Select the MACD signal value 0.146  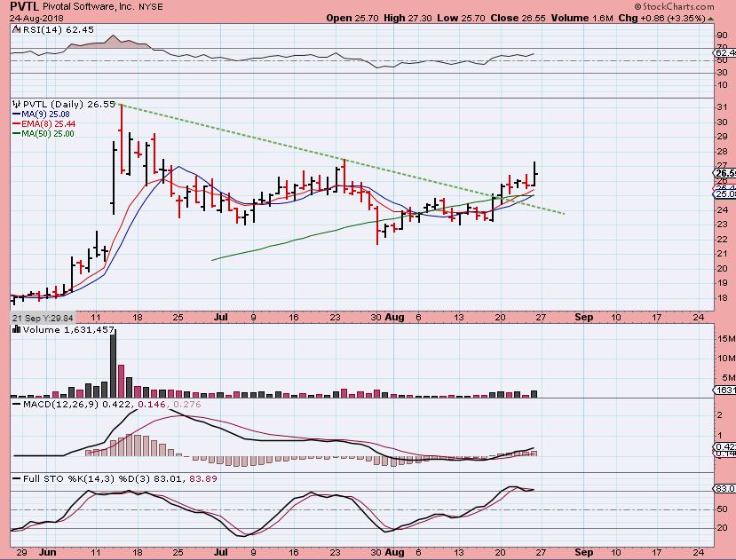153,404
